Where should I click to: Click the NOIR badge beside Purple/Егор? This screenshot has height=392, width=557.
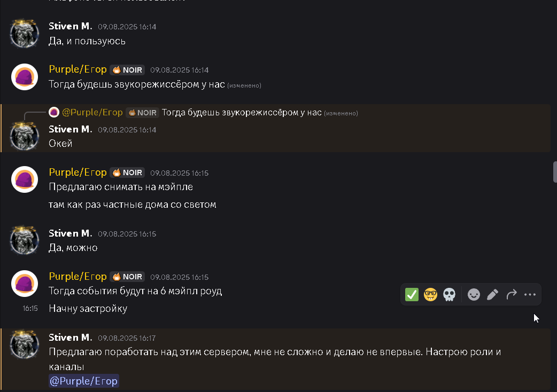[127, 69]
